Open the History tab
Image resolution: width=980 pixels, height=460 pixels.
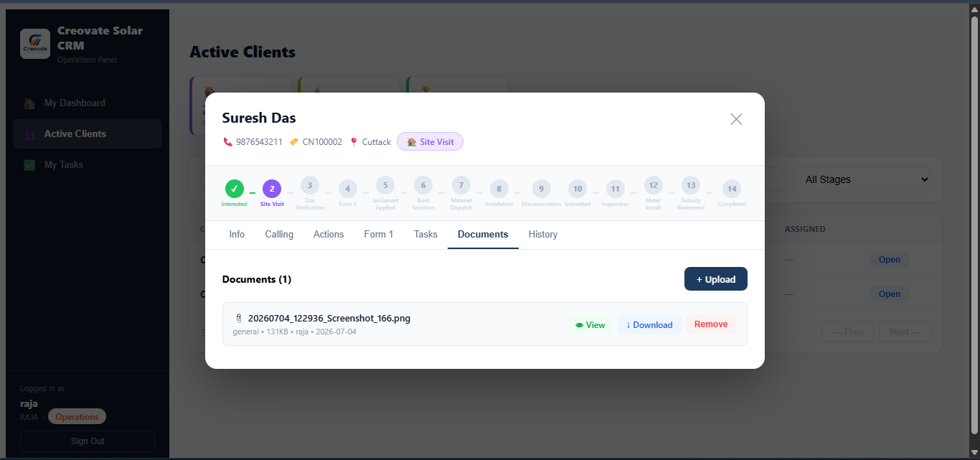pos(543,235)
